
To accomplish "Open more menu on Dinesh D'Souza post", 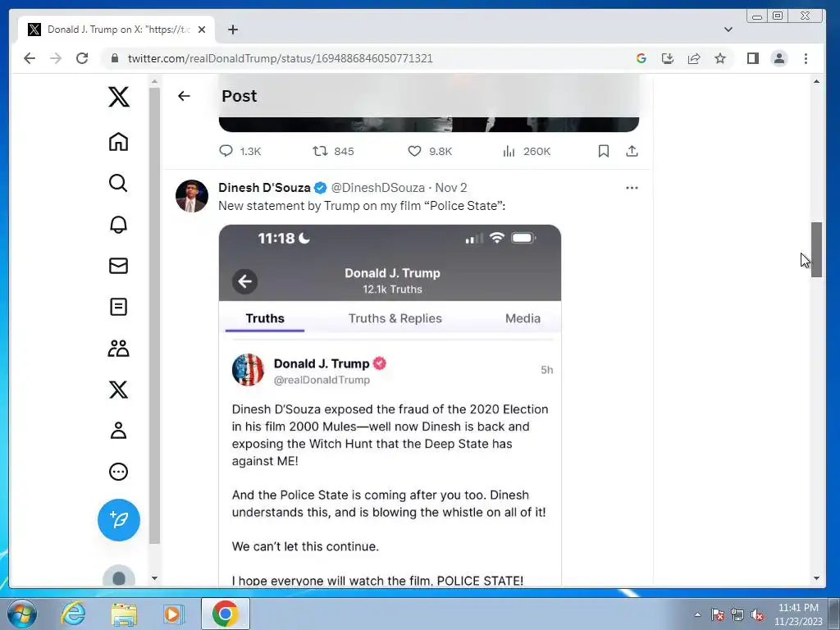I will click(632, 188).
